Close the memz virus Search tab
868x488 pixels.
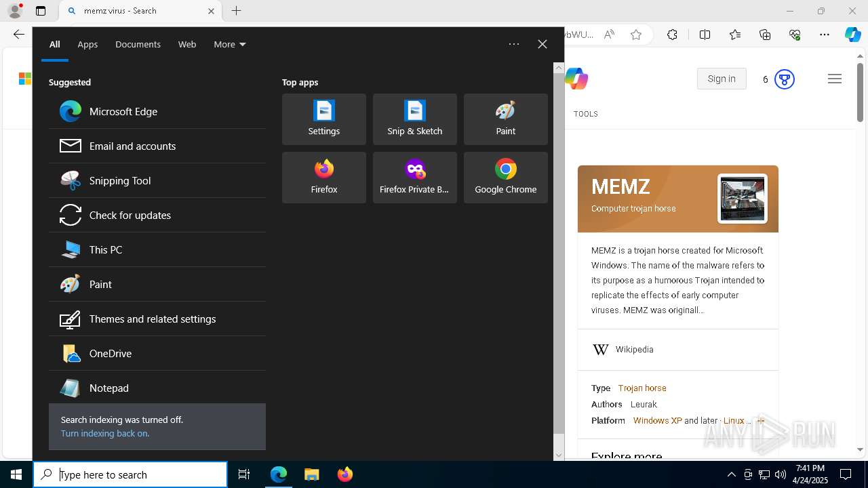[x=211, y=11]
